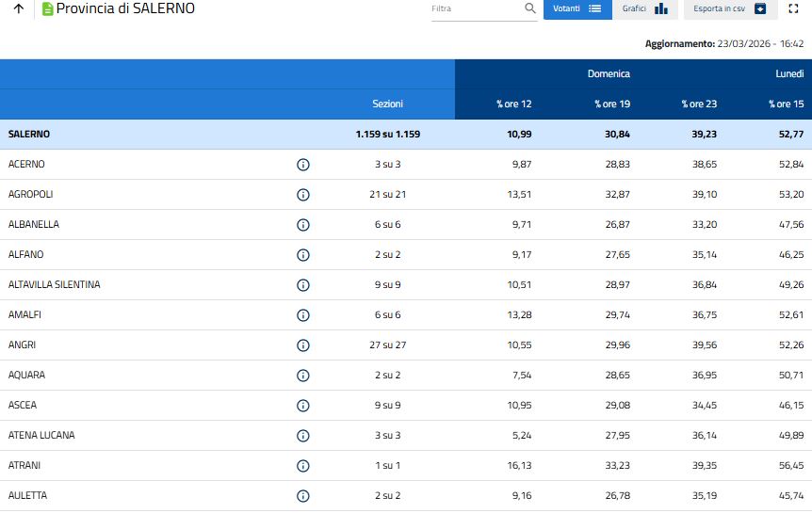The width and height of the screenshot is (812, 513).
Task: Click the Sezioni column header
Action: [387, 104]
